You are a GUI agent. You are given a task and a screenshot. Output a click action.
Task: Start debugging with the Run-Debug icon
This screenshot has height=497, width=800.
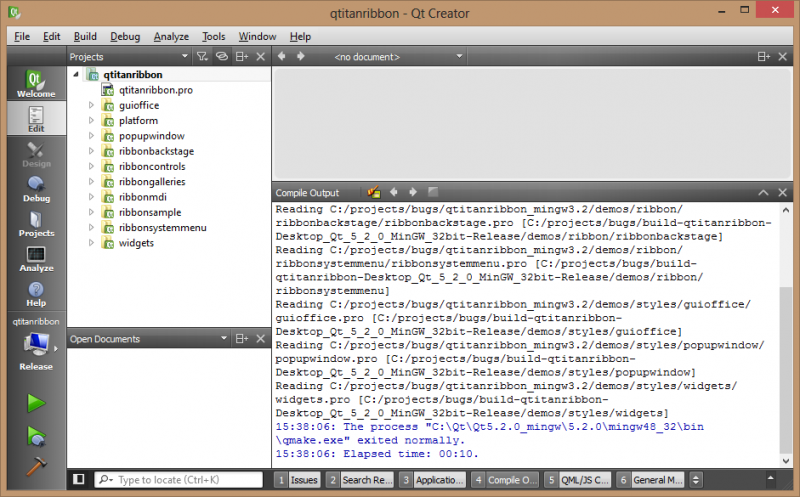(x=36, y=436)
